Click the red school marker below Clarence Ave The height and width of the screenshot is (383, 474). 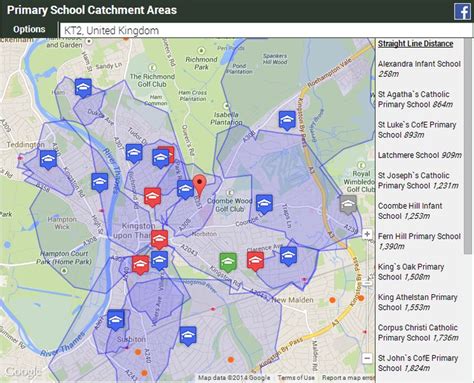pos(256,261)
